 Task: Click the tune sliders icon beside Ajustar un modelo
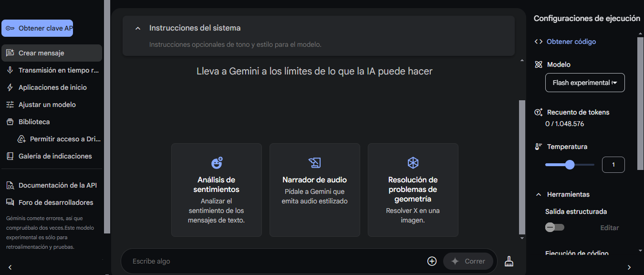(10, 105)
